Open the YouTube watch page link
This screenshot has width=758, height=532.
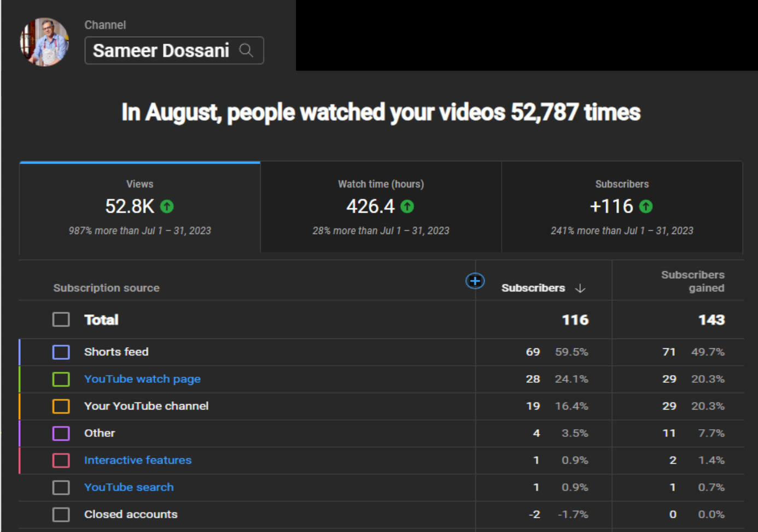[x=142, y=379]
